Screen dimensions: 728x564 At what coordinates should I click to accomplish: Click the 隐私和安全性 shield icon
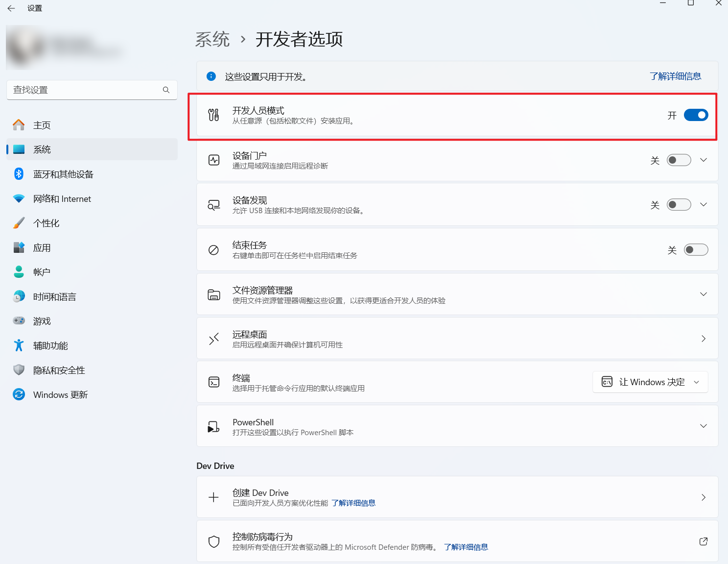click(19, 370)
